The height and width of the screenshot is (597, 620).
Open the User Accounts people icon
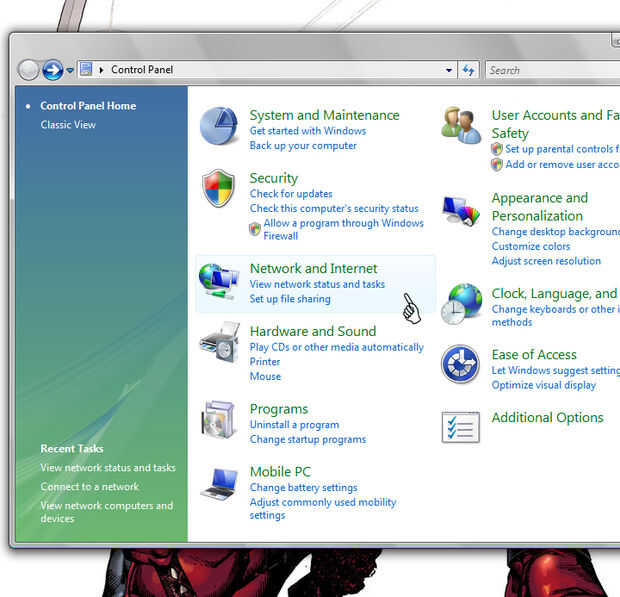click(461, 125)
